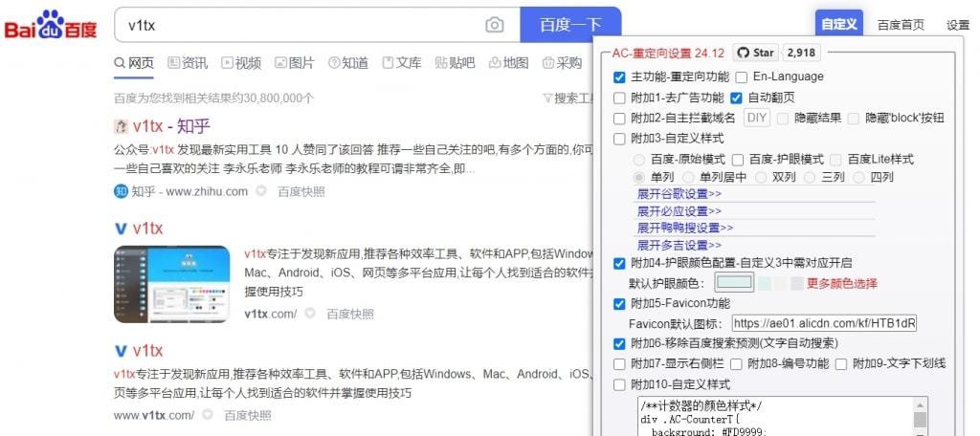980x436 pixels.
Task: Open the 贴吧 tab
Action: click(455, 63)
